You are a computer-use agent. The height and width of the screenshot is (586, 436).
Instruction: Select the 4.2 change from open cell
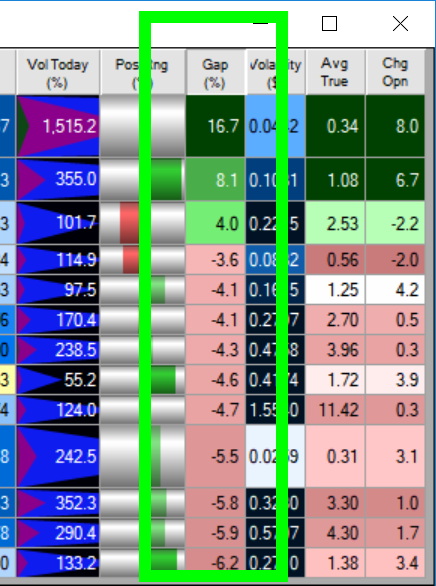[395, 290]
